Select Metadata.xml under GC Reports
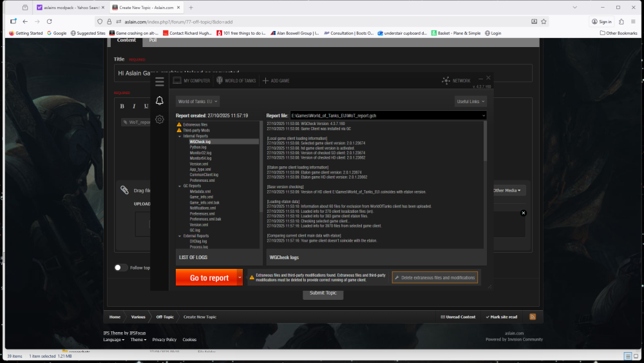Image resolution: width=644 pixels, height=363 pixels. click(200, 191)
